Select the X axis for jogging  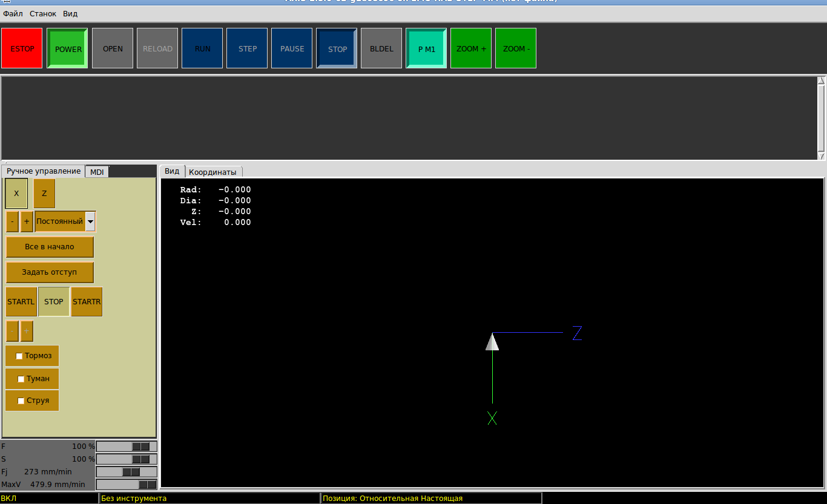pyautogui.click(x=16, y=194)
